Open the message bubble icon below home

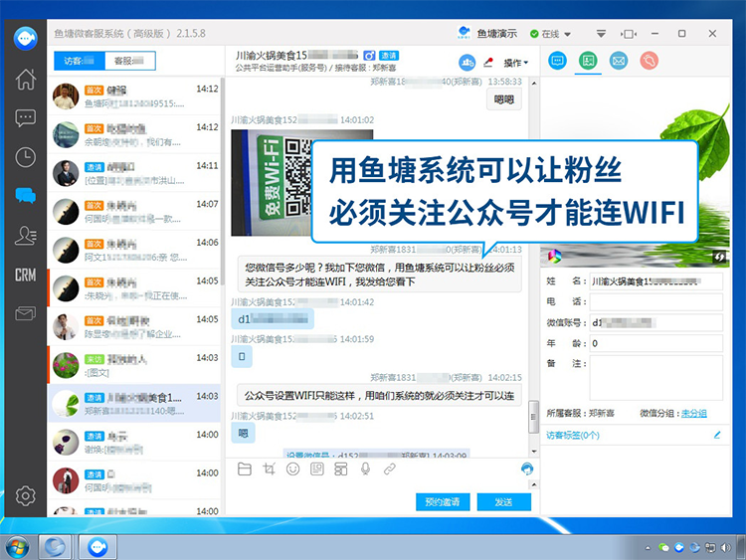(26, 118)
